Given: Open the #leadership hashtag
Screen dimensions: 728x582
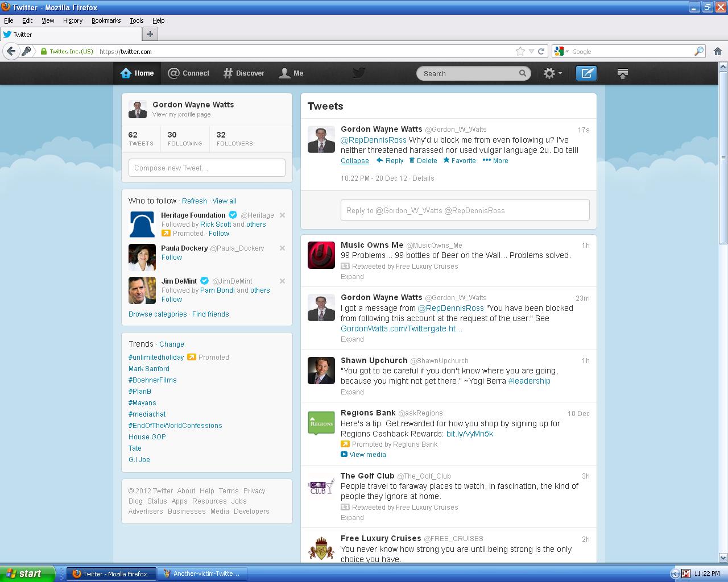Looking at the screenshot, I should [530, 381].
